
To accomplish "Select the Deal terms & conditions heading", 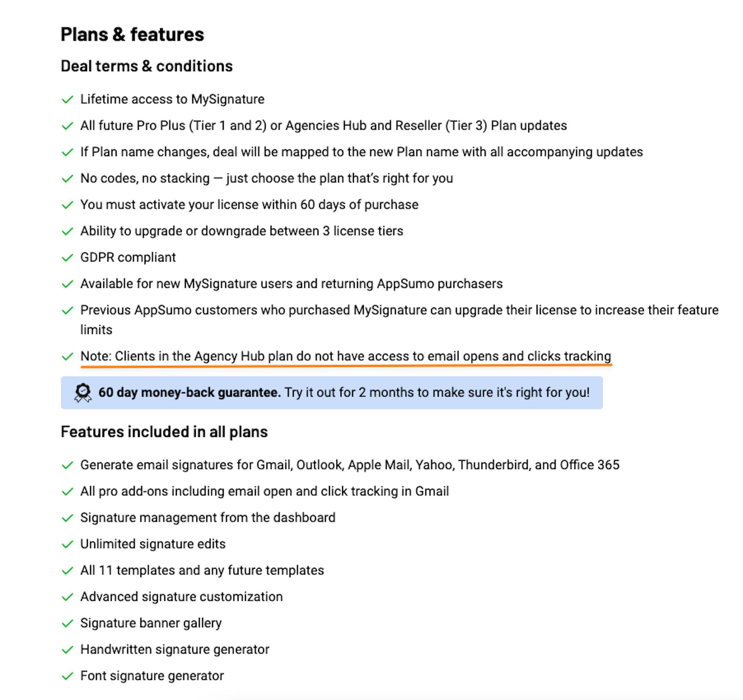I will click(147, 66).
